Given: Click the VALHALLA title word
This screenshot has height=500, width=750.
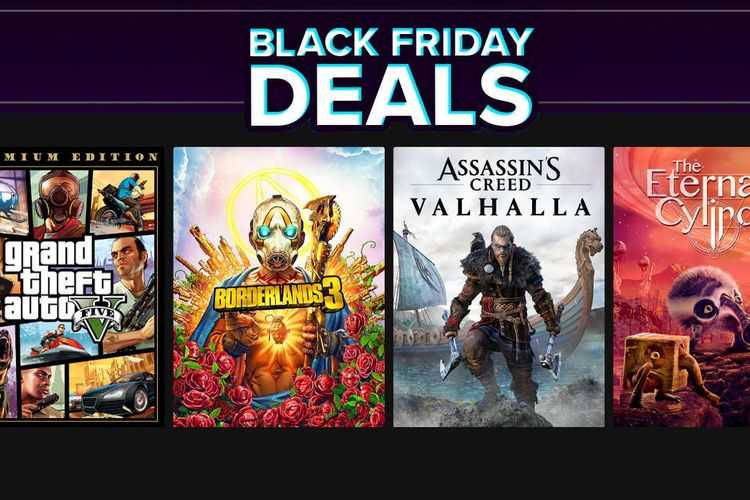Looking at the screenshot, I should pyautogui.click(x=501, y=207).
